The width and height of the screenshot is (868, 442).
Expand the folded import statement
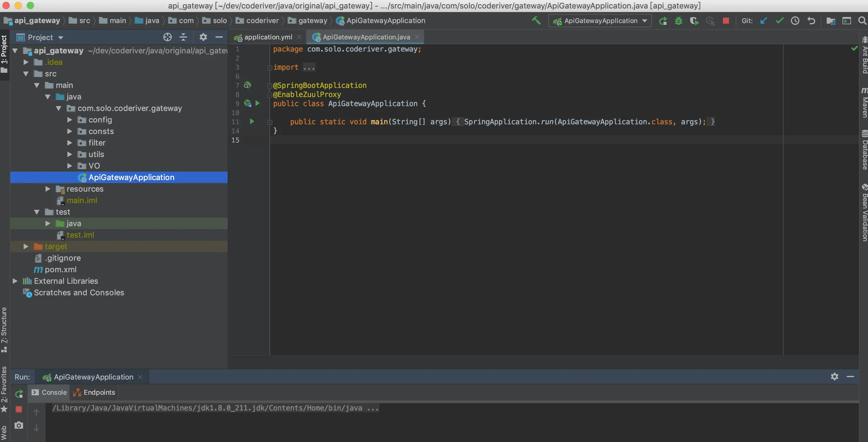coord(309,67)
